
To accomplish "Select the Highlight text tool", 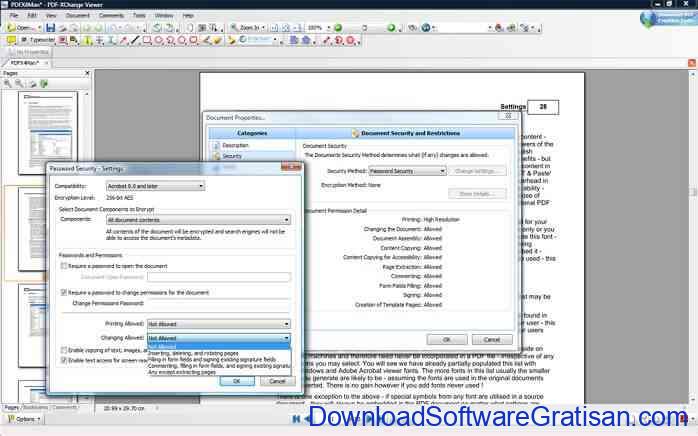I will click(88, 41).
